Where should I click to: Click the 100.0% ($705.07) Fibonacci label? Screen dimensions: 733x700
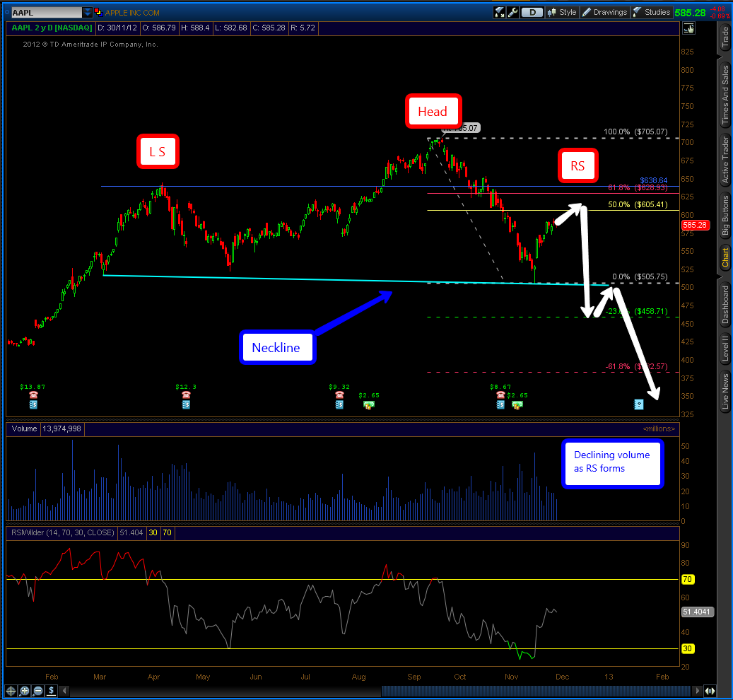coord(635,132)
